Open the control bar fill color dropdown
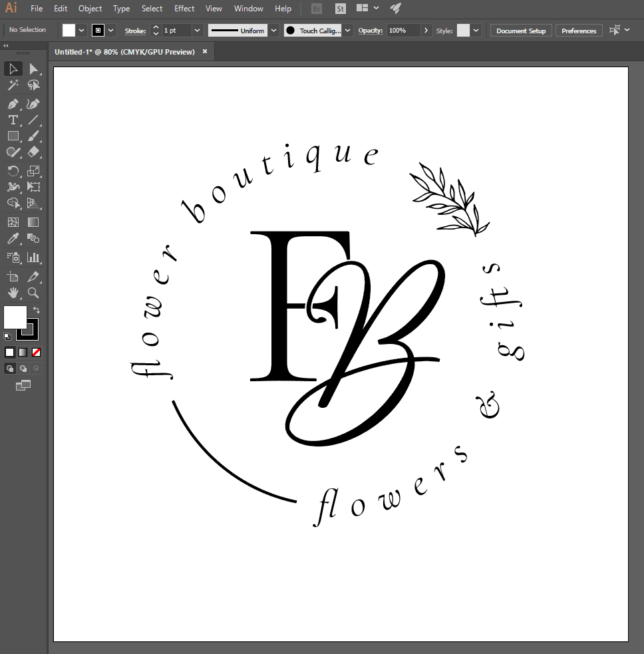 [x=81, y=31]
